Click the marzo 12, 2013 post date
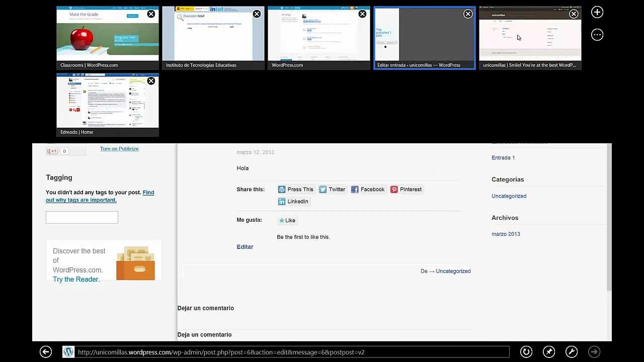 (x=255, y=152)
